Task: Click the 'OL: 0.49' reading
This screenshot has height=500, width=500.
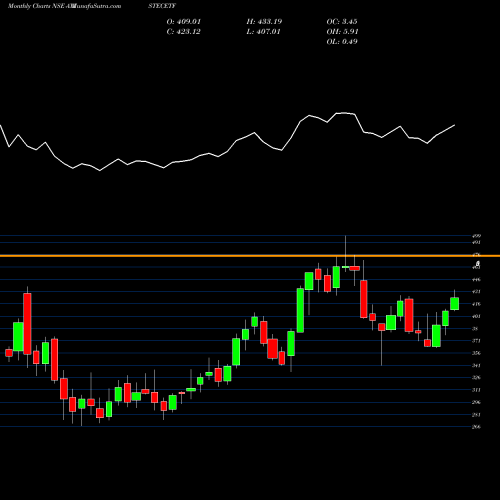Action: click(x=342, y=42)
